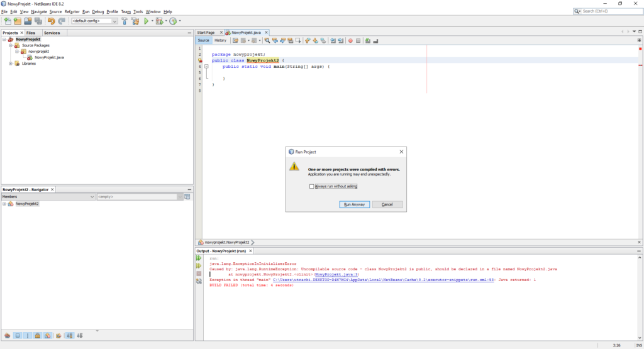Click the error lightbulb icon on line 3
The height and width of the screenshot is (349, 644).
pos(199,60)
